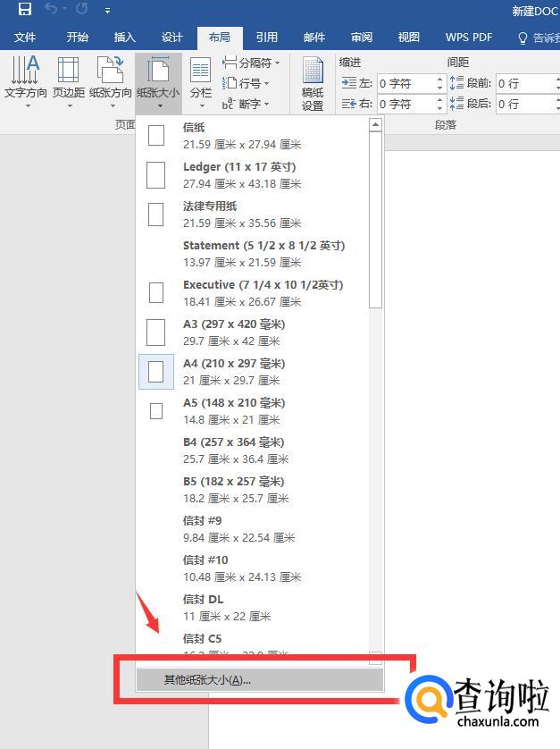The height and width of the screenshot is (749, 560).
Task: Click the paper list scroll-down arrow
Action: (x=376, y=658)
